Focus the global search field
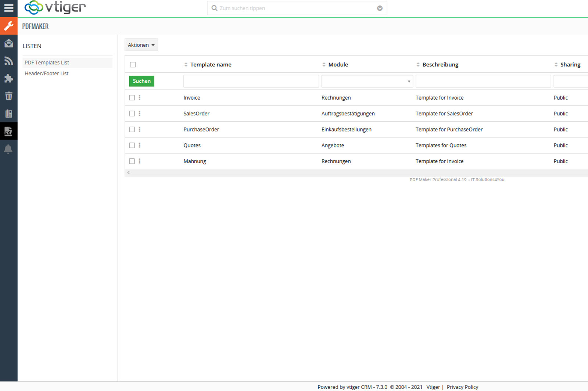Viewport: 588px width, 391px height. [x=297, y=8]
